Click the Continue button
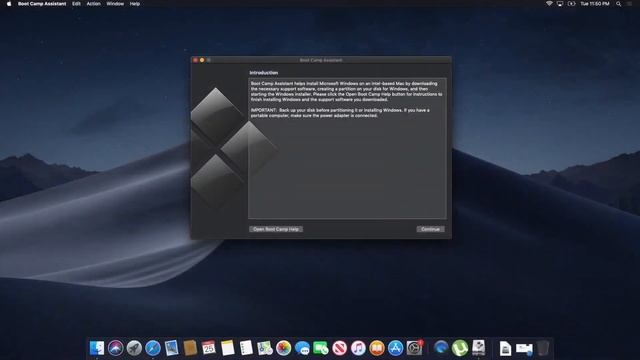Image resolution: width=640 pixels, height=360 pixels. click(x=430, y=229)
